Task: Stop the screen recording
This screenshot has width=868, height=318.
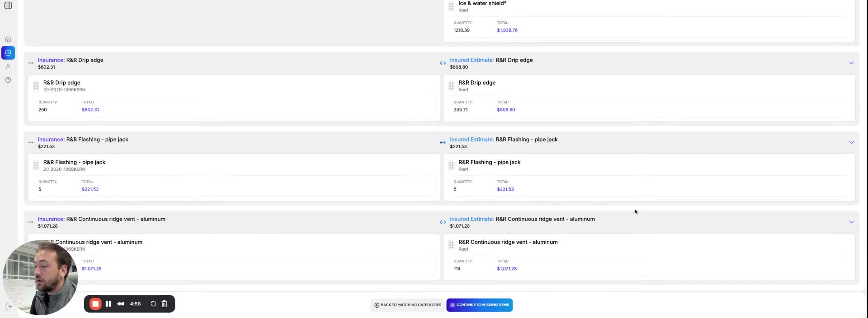Action: point(95,304)
